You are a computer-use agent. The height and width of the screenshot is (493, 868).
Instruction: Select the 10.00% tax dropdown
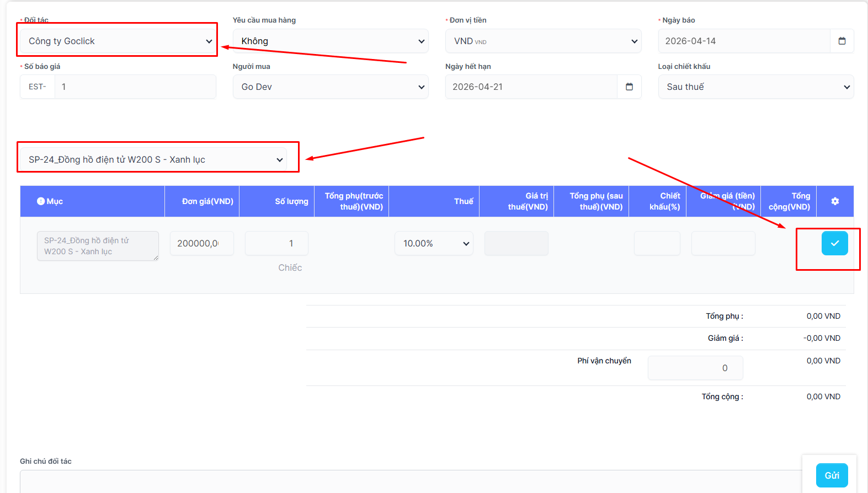pyautogui.click(x=434, y=243)
